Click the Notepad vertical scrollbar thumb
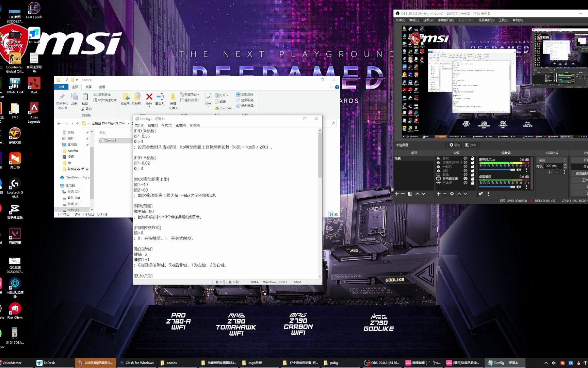Viewport: 588px width, 368px height. point(320,155)
